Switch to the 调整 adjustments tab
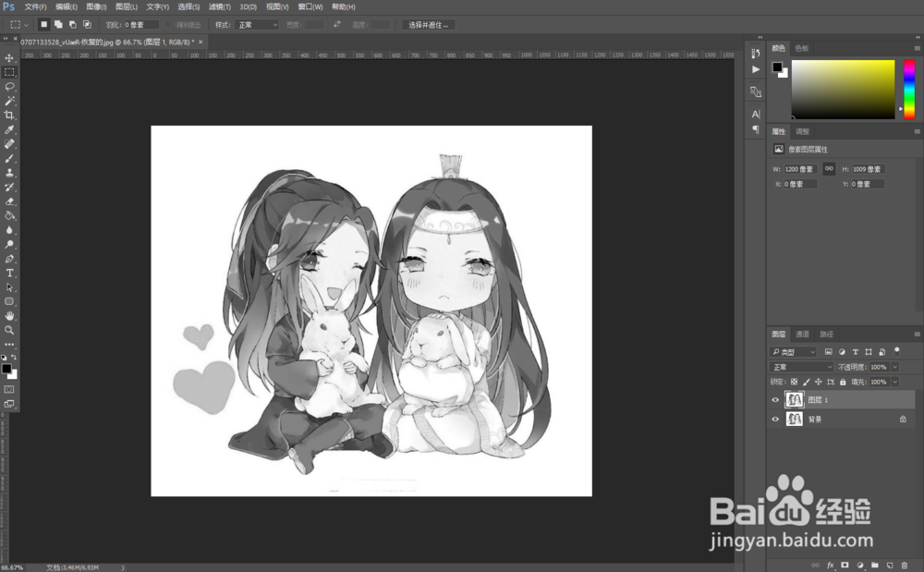Image resolution: width=924 pixels, height=572 pixels. [x=802, y=131]
